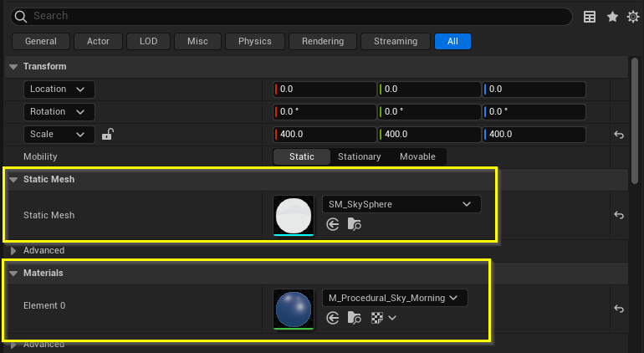
Task: Edit Location X value field
Action: pyautogui.click(x=325, y=90)
